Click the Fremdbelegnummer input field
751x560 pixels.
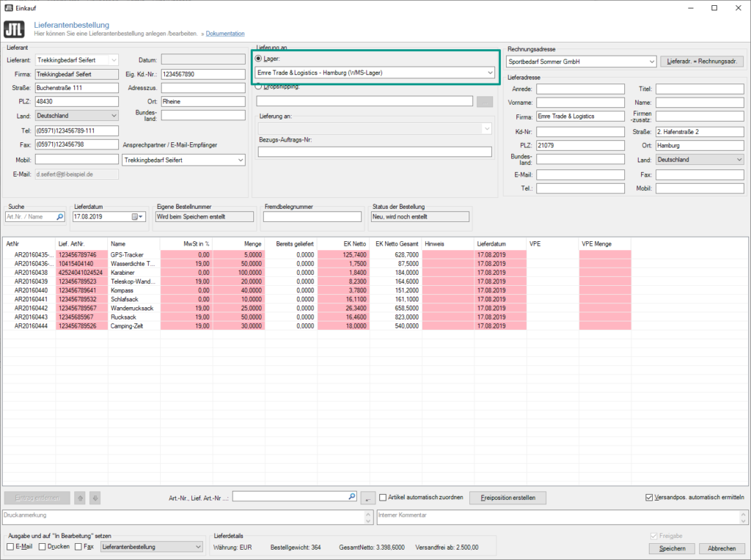click(x=312, y=217)
